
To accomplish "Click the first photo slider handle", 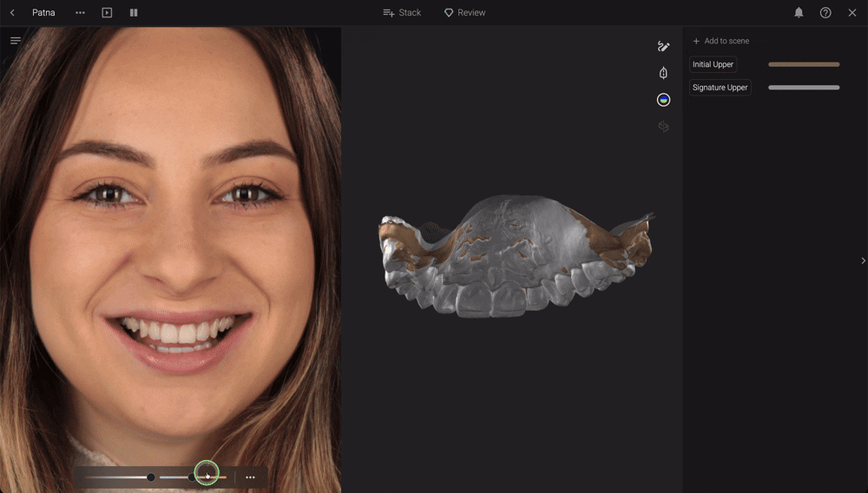I will (x=150, y=477).
